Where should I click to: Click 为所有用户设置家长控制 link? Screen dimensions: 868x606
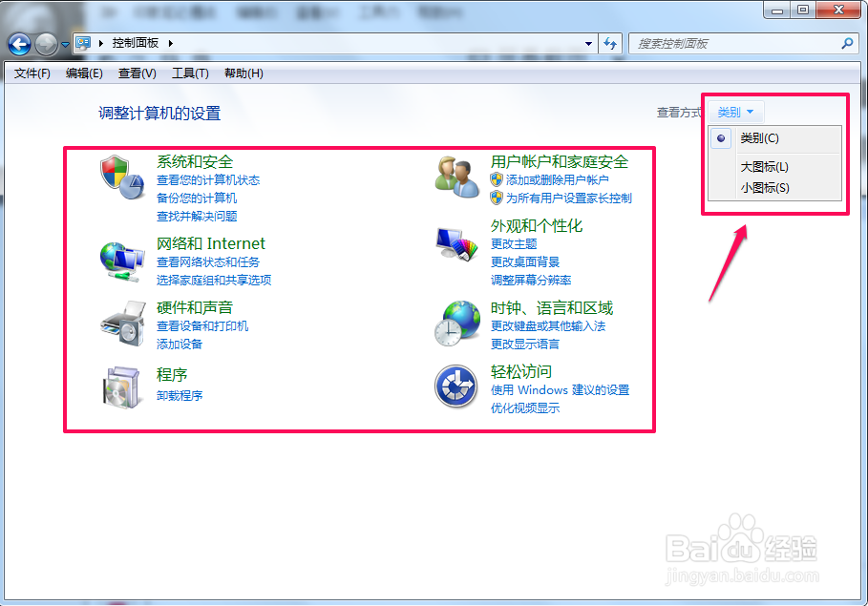point(569,199)
